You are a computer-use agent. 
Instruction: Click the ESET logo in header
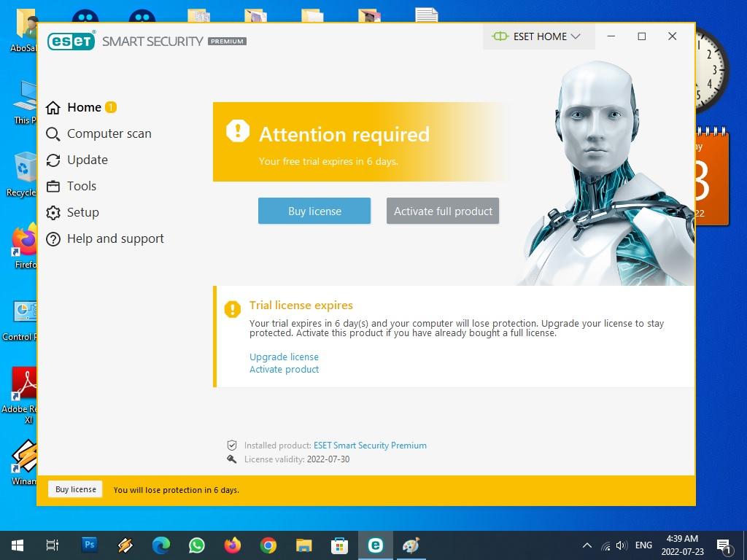71,41
